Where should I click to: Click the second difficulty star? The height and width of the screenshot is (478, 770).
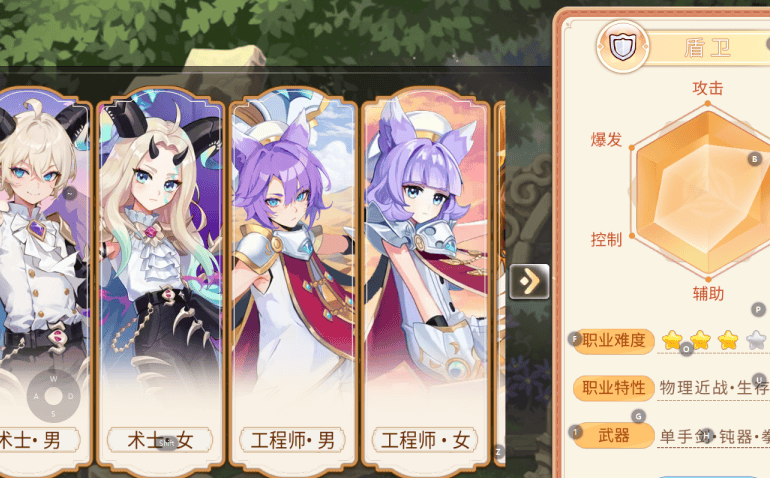(x=700, y=340)
